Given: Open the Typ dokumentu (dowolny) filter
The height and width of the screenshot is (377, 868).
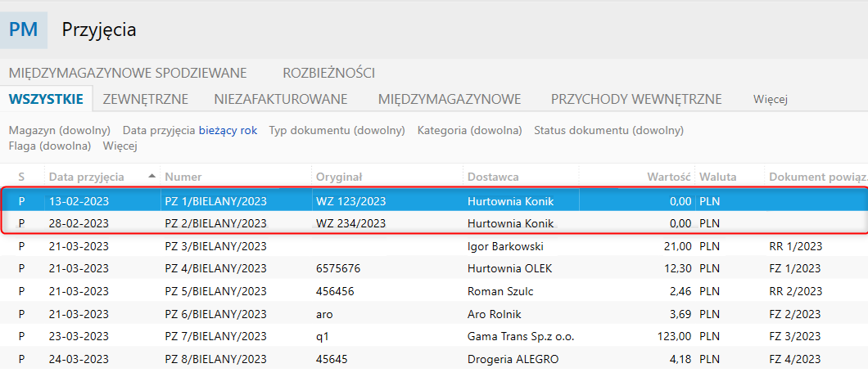Looking at the screenshot, I should [x=337, y=131].
